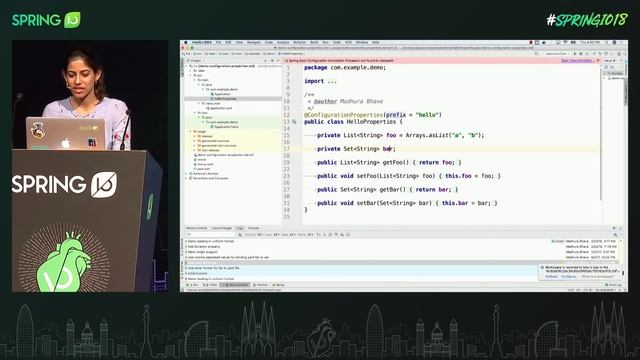640x360 pixels.
Task: Select pom.xml in project tree
Action: point(202,169)
